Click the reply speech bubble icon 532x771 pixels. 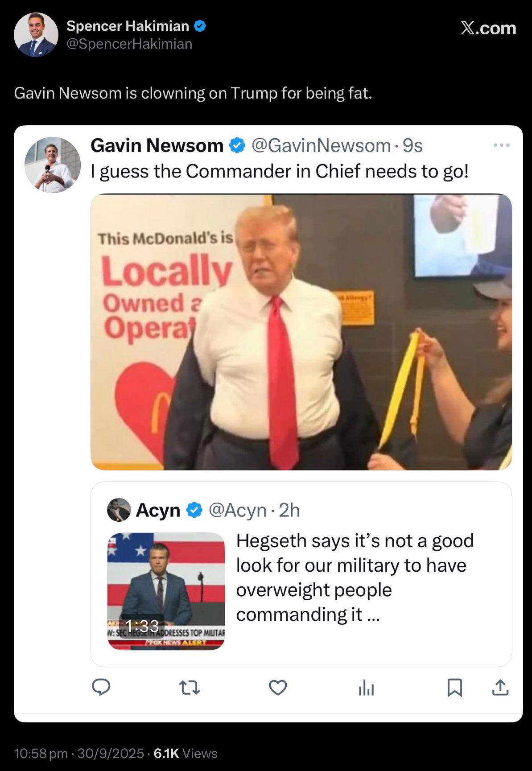point(101,687)
